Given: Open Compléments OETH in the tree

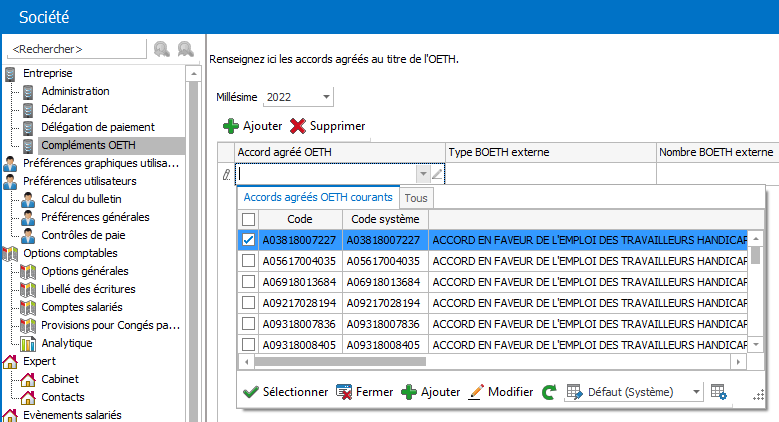Looking at the screenshot, I should pos(88,145).
